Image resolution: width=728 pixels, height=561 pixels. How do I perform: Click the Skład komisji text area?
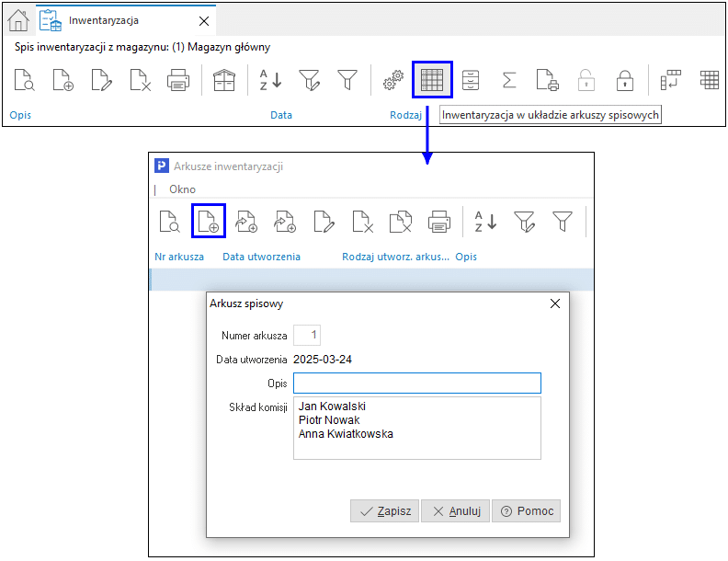coord(416,428)
